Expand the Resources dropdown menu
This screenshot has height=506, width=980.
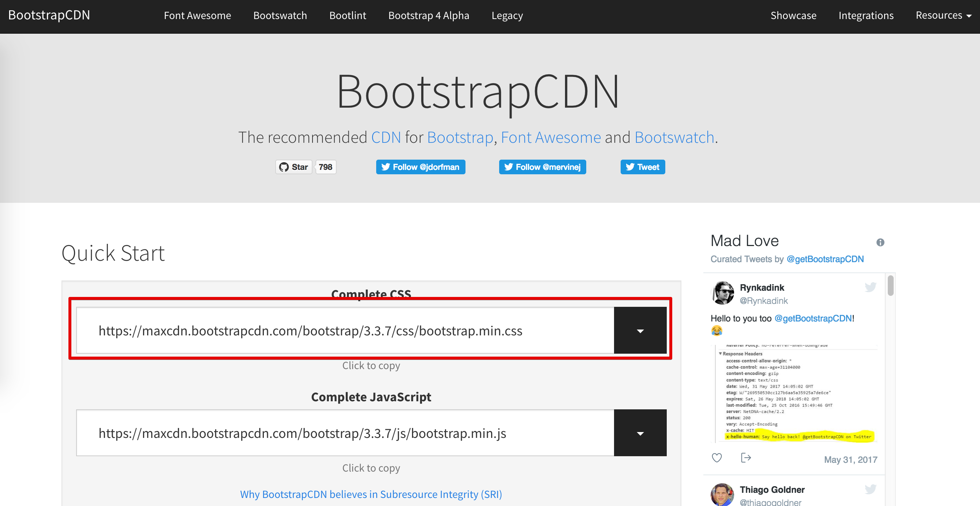click(943, 15)
